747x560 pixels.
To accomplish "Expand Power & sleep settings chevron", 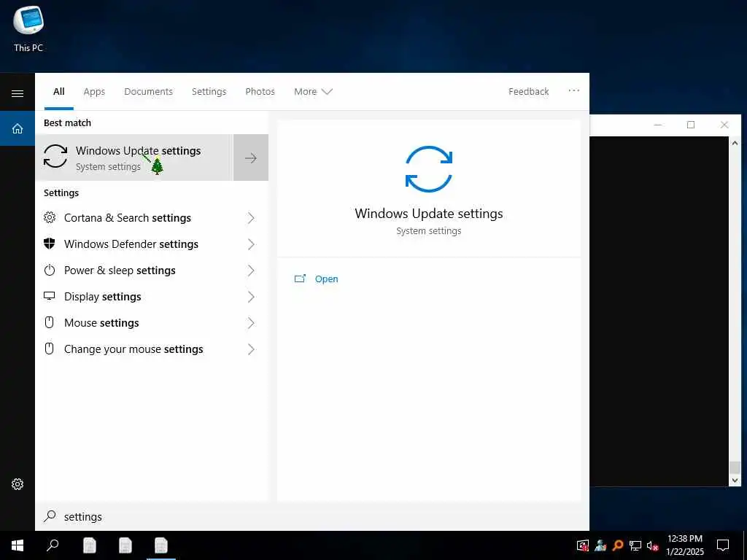I will (251, 270).
